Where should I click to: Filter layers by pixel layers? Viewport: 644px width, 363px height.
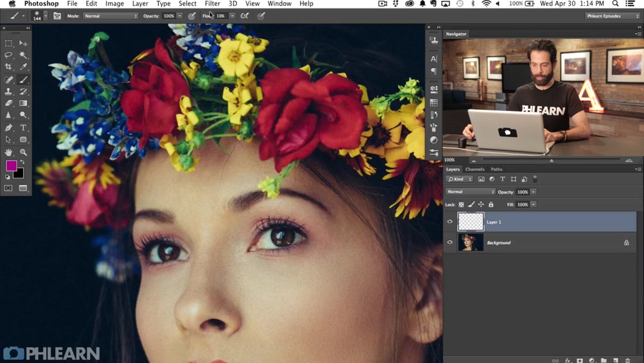coord(481,179)
